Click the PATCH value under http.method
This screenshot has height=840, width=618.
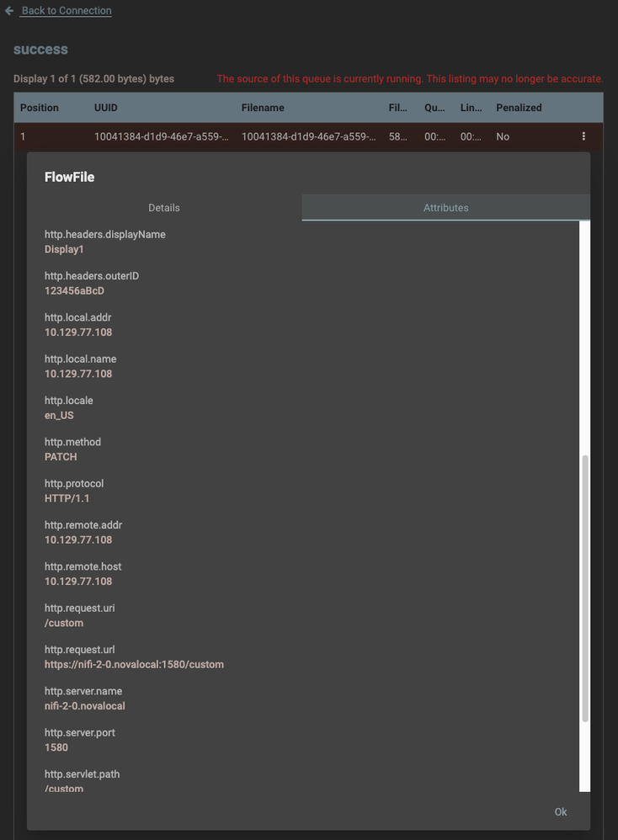pyautogui.click(x=61, y=457)
